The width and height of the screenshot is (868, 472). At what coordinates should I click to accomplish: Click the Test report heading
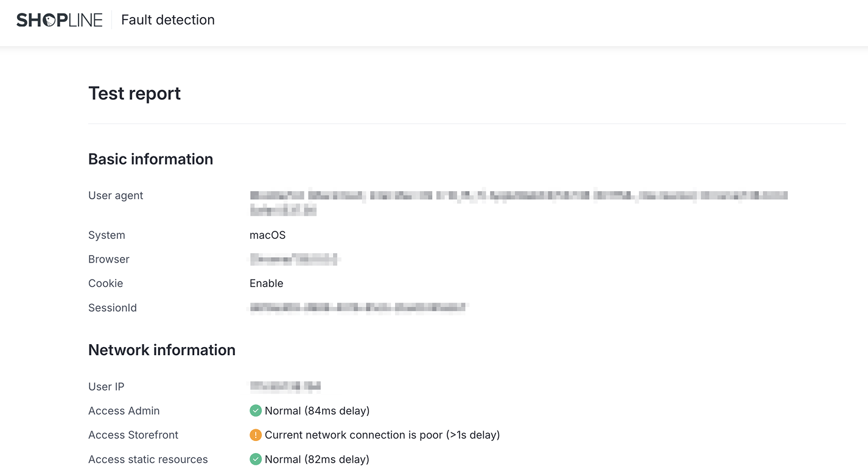click(135, 93)
